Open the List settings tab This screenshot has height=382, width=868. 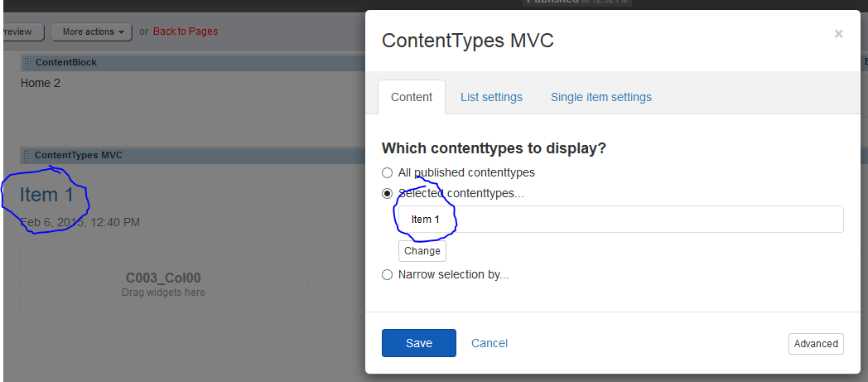click(492, 98)
